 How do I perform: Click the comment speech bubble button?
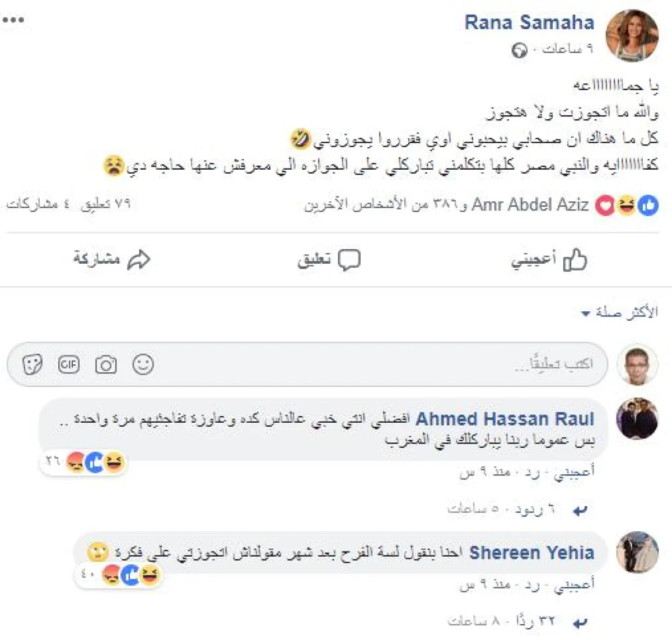[x=329, y=260]
